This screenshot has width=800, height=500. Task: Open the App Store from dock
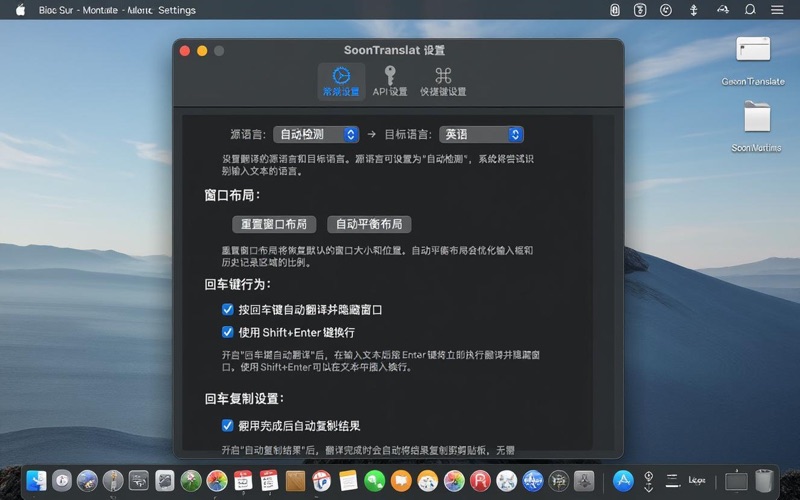coord(623,481)
